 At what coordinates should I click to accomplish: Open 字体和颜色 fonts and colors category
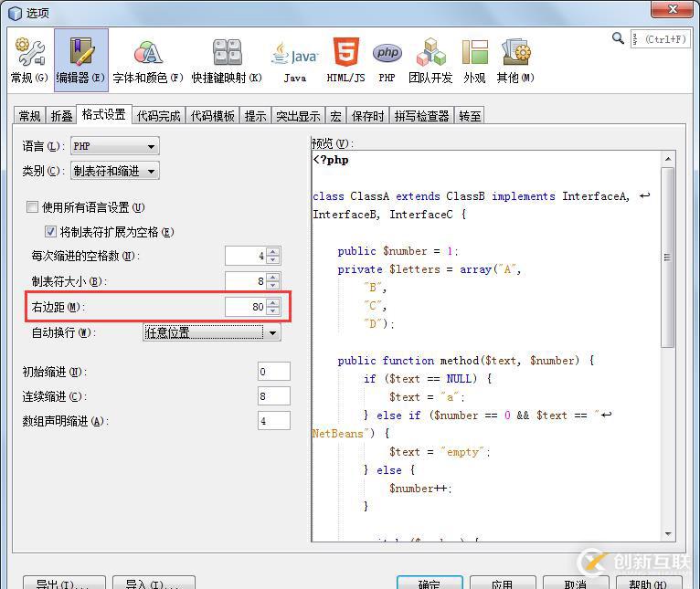(148, 60)
